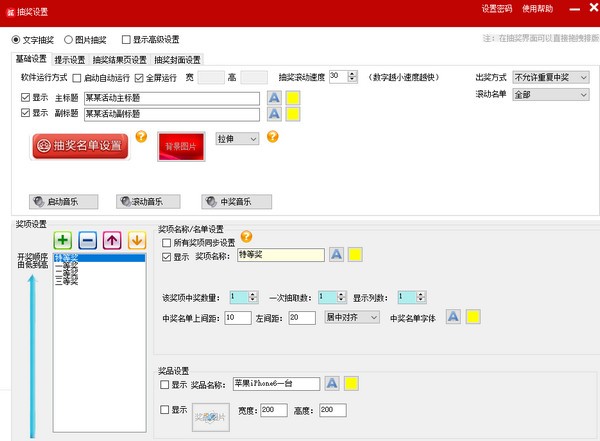The width and height of the screenshot is (600, 441).
Task: Open the 抽奖封面设置 tab
Action: tap(178, 59)
